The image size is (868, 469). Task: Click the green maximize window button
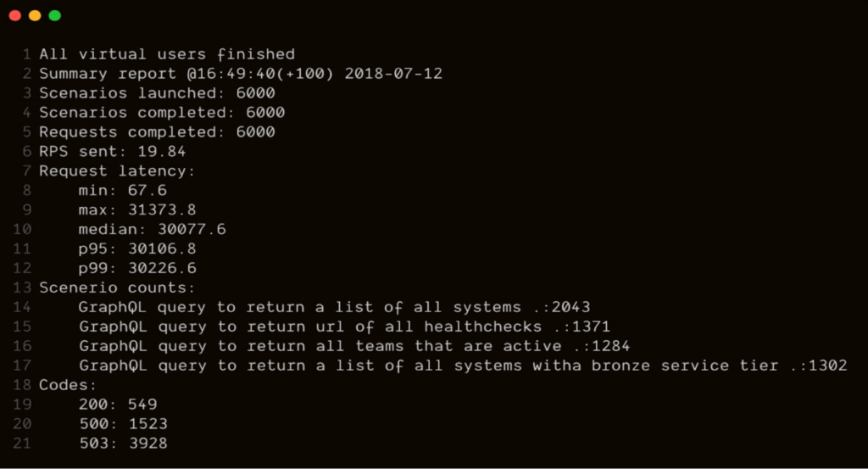pos(55,15)
